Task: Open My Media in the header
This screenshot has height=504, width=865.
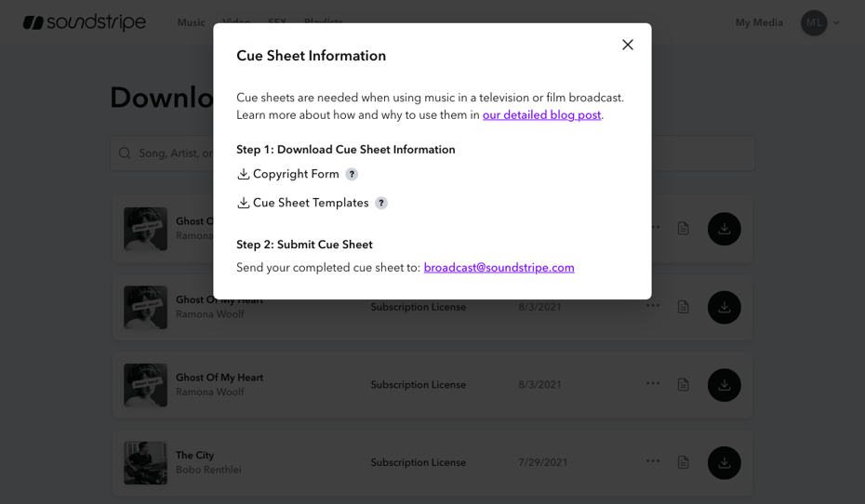Action: 759,22
